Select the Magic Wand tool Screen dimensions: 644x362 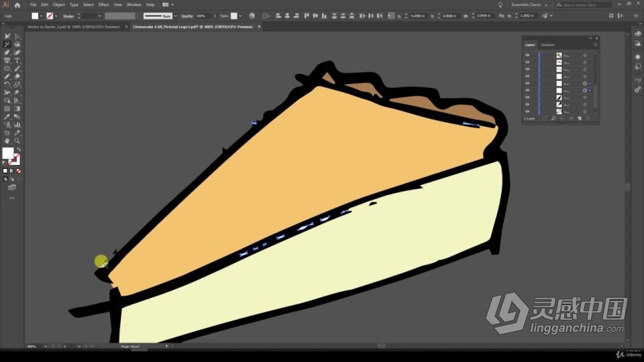point(7,44)
